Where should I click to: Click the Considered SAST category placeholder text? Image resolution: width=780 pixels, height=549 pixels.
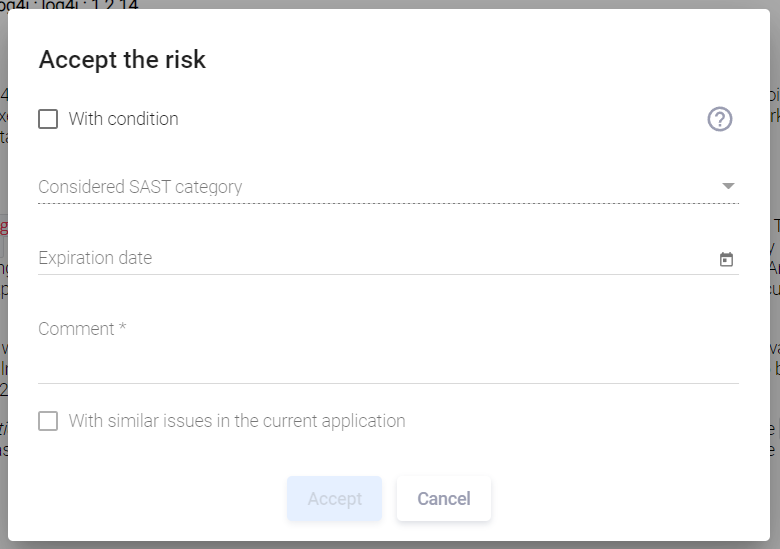140,187
